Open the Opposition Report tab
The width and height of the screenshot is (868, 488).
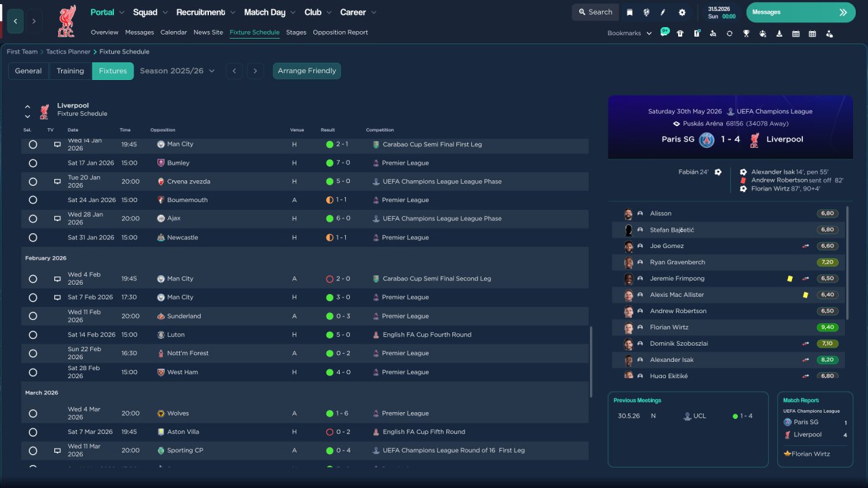[340, 33]
